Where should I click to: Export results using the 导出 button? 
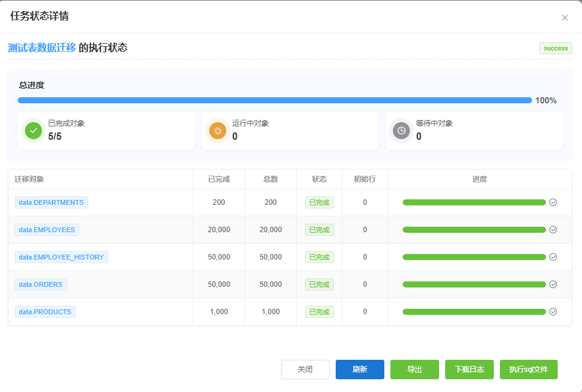click(x=414, y=370)
